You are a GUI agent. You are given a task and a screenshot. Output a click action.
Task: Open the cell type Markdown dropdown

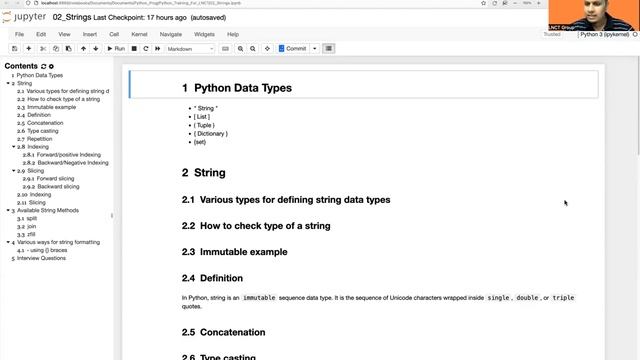coord(190,49)
